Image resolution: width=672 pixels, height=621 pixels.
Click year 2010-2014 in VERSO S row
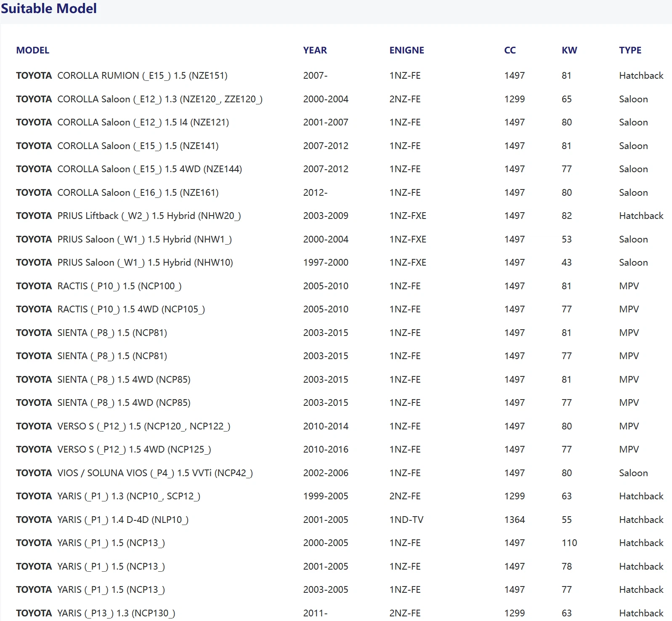point(326,426)
